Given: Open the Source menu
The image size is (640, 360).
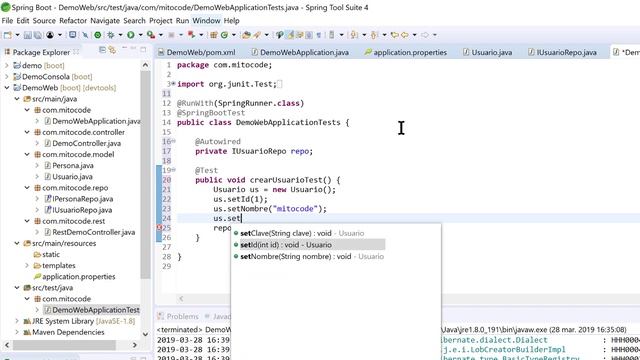Looking at the screenshot, I should pos(44,20).
